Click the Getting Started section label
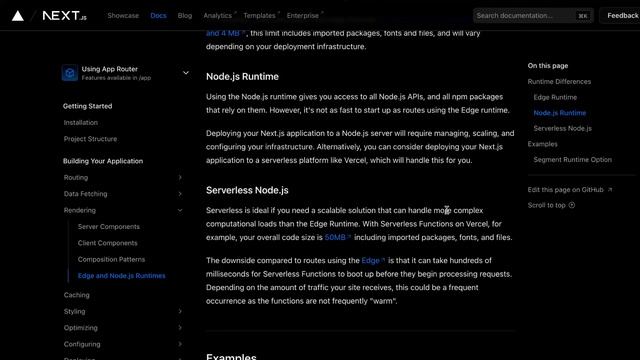 (x=87, y=106)
